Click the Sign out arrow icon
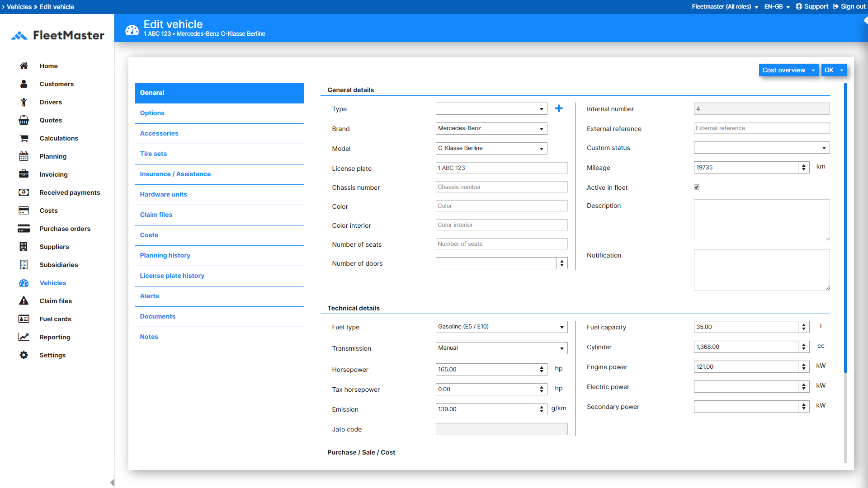868x488 pixels. pos(836,7)
